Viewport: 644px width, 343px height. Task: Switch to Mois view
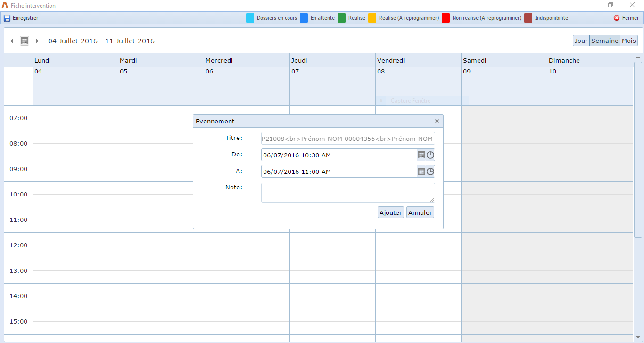[628, 41]
